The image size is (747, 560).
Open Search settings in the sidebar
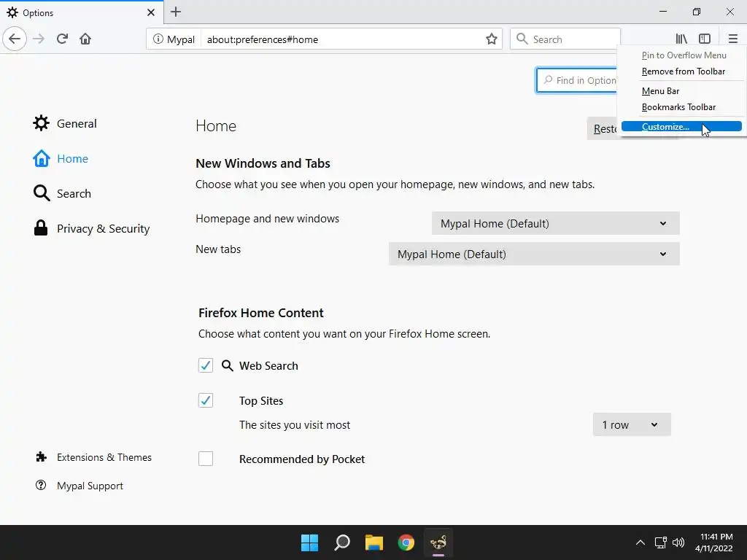(x=62, y=193)
